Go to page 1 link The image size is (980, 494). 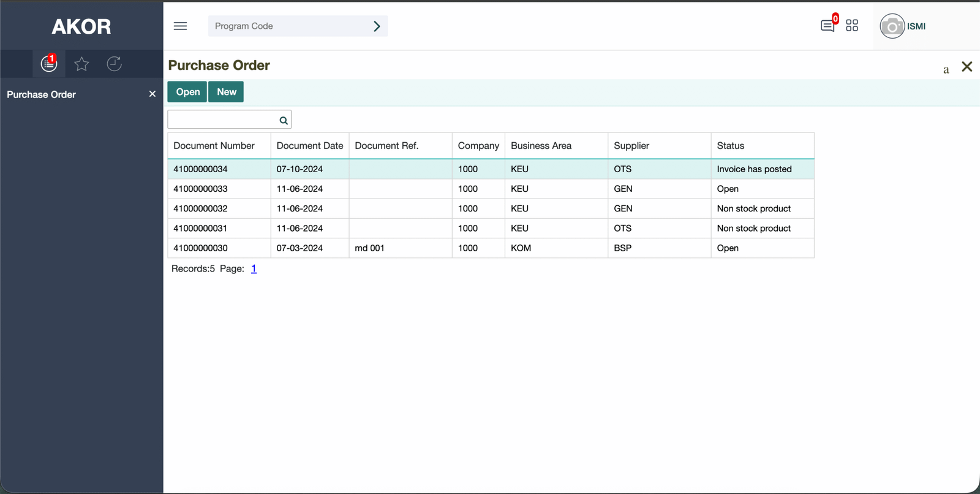pyautogui.click(x=254, y=268)
